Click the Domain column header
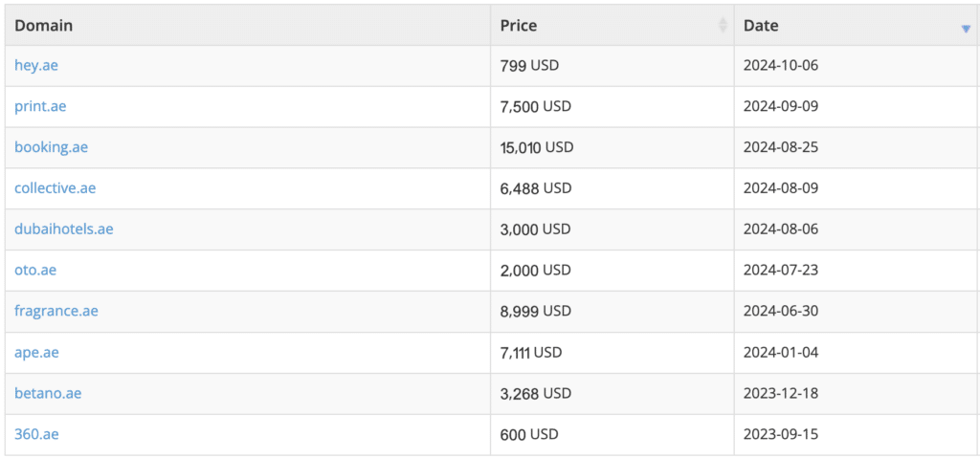Screen dimensions: 980x458 (x=44, y=26)
